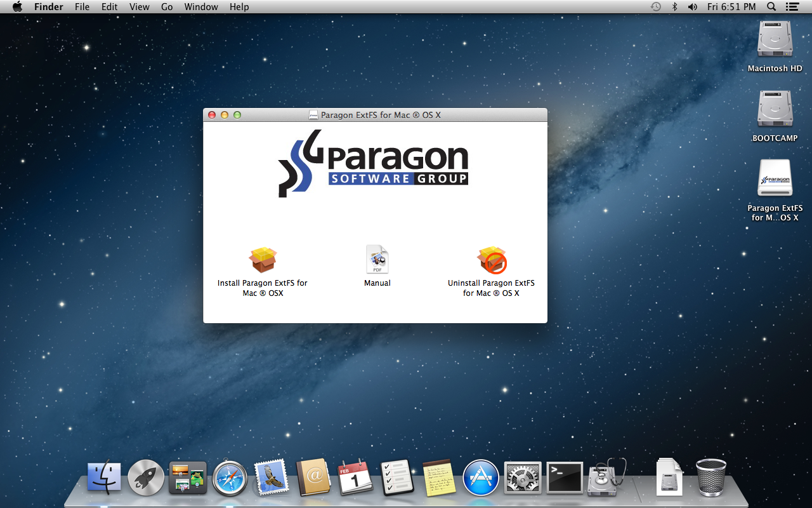The image size is (812, 508).
Task: Open the volume control in menu bar
Action: [x=693, y=7]
